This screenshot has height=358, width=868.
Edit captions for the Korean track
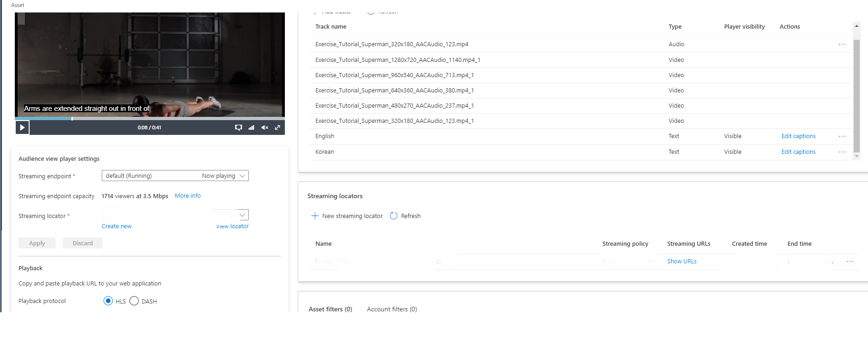(x=798, y=152)
